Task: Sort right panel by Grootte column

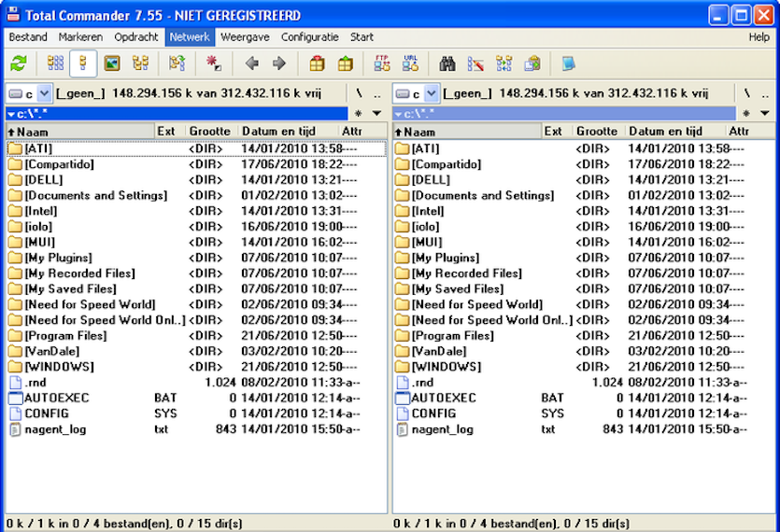Action: pos(600,132)
